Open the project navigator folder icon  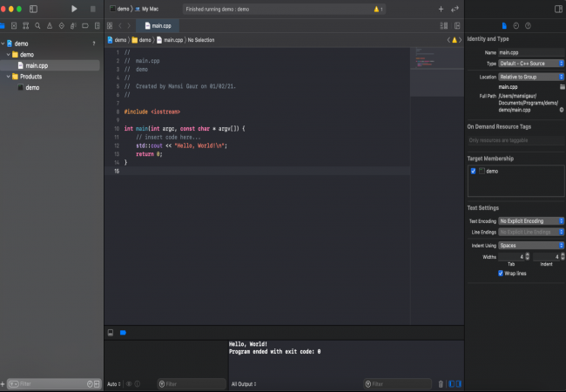(2, 25)
